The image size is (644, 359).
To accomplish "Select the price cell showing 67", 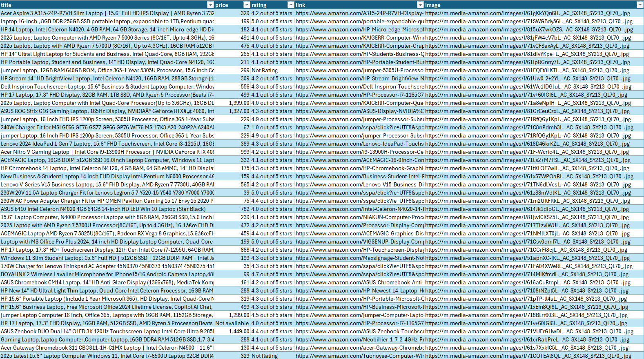I will 232,127.
